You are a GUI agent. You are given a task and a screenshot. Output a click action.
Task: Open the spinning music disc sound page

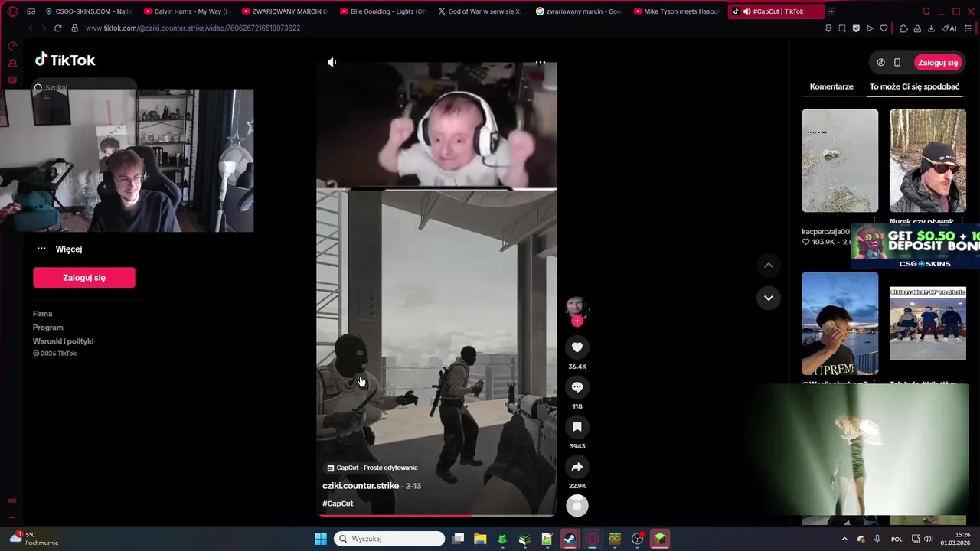tap(577, 505)
